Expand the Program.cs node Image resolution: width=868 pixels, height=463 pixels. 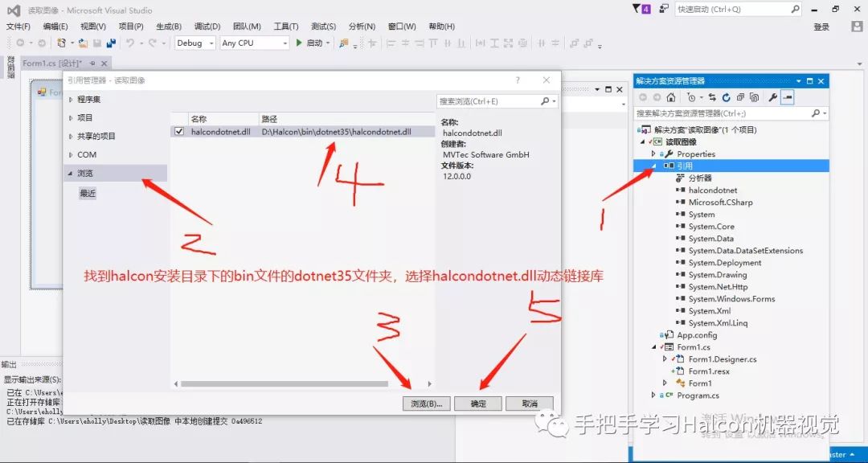coord(653,395)
